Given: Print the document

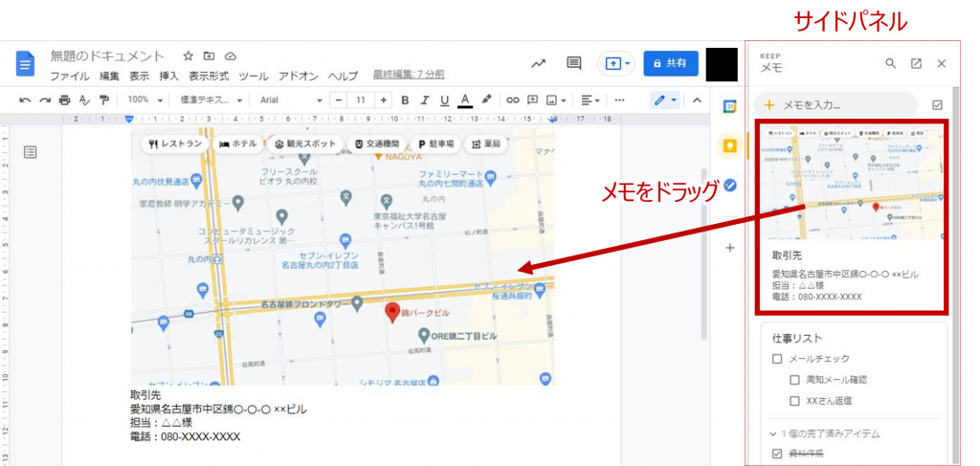Looking at the screenshot, I should point(64,100).
